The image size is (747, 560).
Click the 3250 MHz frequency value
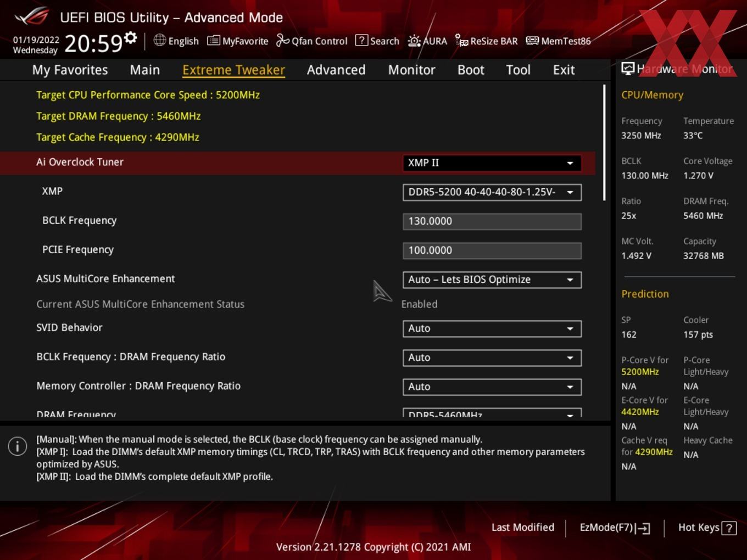point(641,135)
